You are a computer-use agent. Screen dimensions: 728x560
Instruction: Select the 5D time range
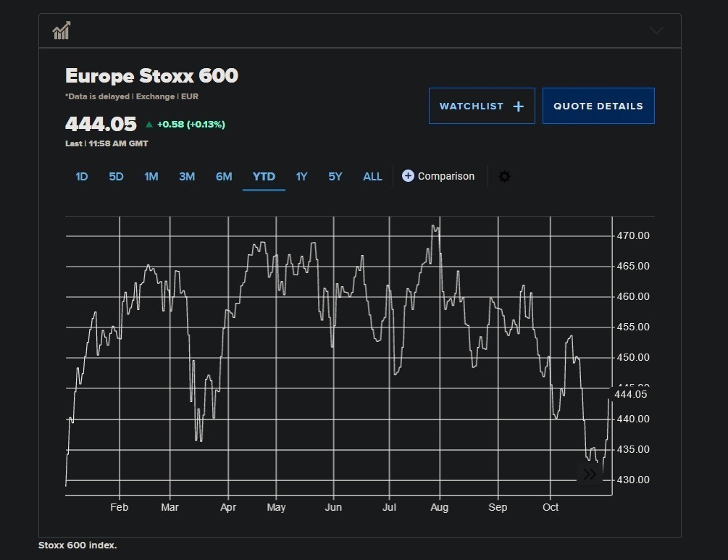coord(116,177)
